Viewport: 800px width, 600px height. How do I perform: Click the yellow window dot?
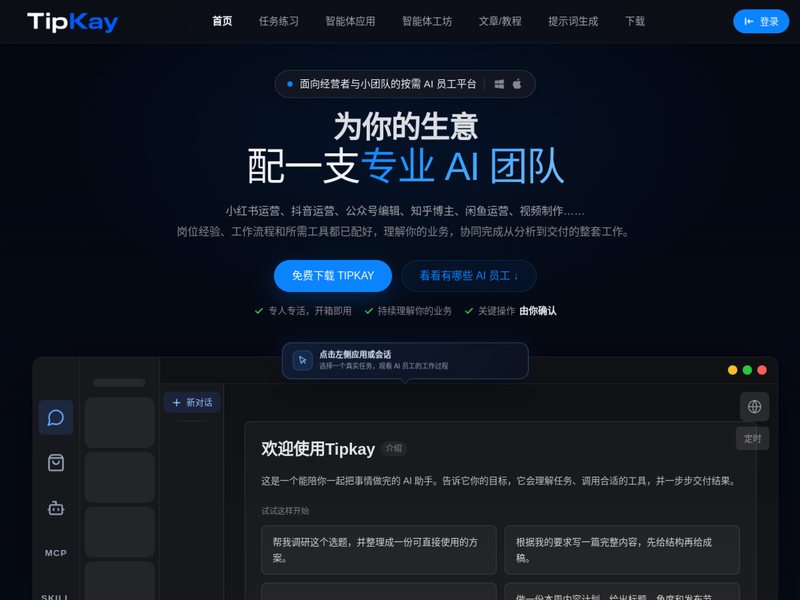click(733, 370)
